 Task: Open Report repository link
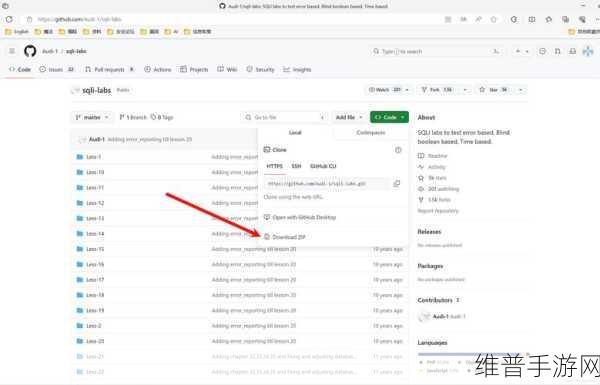(x=438, y=211)
